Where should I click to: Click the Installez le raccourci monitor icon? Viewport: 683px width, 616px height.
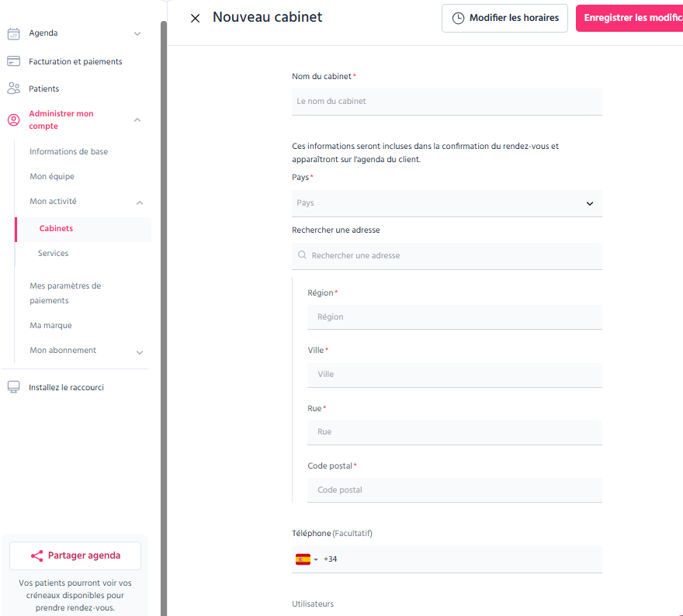pyautogui.click(x=13, y=387)
